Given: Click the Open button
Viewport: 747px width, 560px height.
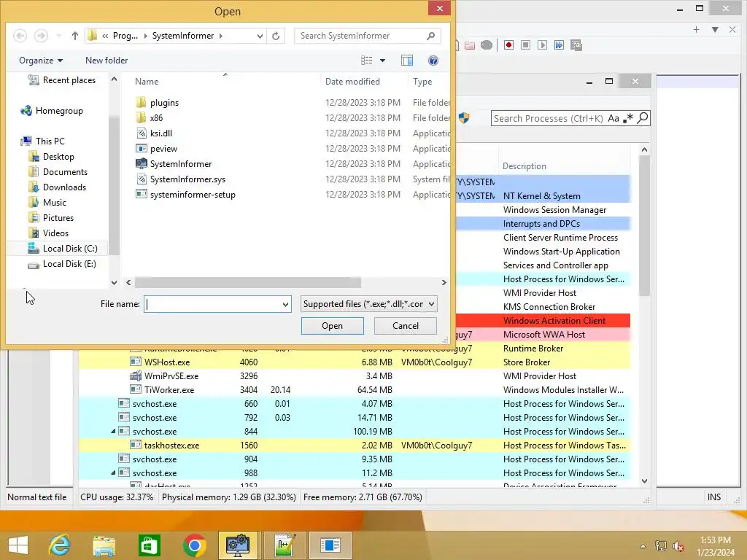Looking at the screenshot, I should 332,326.
